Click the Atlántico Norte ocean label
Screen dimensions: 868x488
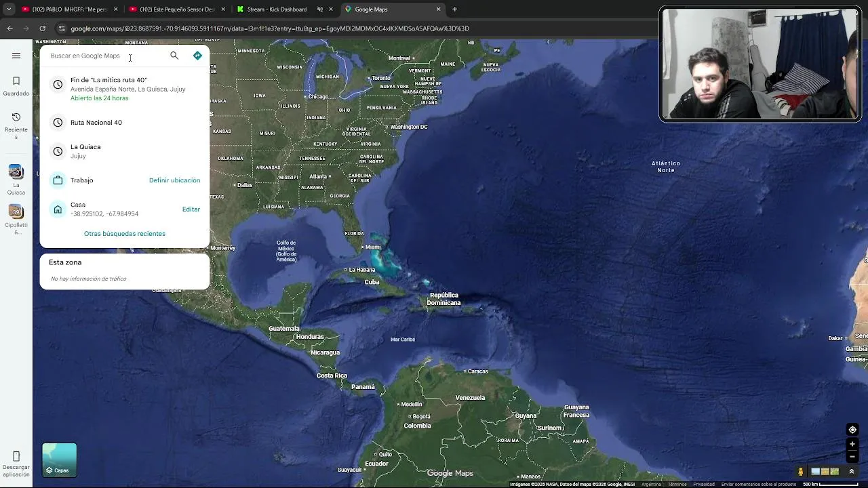(x=666, y=167)
